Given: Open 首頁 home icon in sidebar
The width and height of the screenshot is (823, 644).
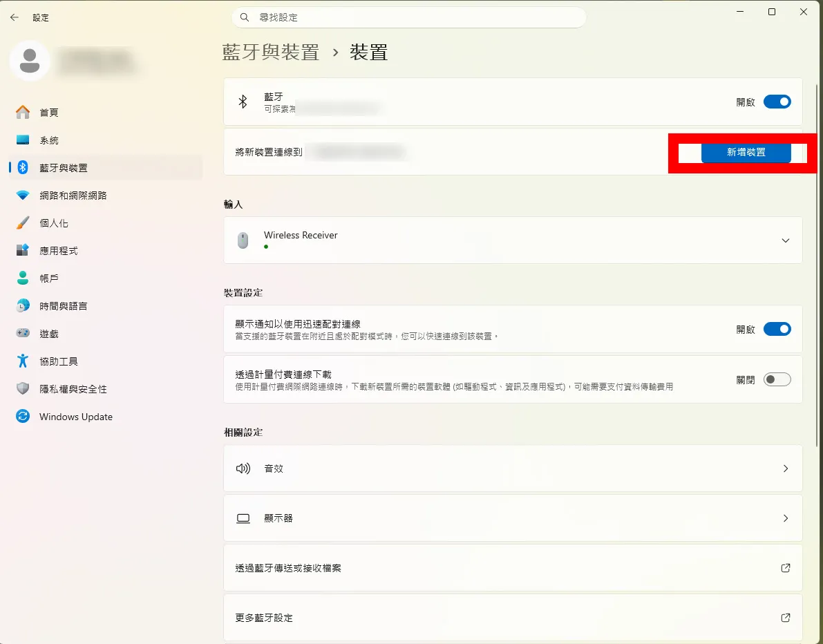Looking at the screenshot, I should (x=23, y=113).
